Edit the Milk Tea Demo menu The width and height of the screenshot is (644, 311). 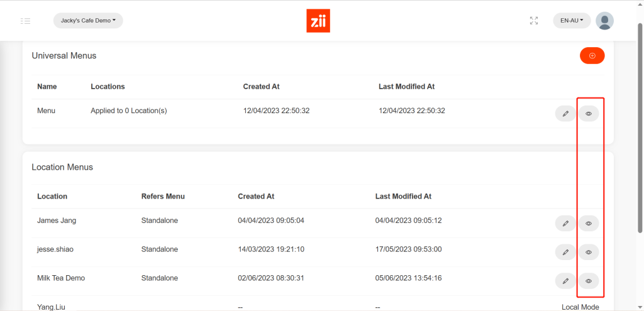click(565, 281)
